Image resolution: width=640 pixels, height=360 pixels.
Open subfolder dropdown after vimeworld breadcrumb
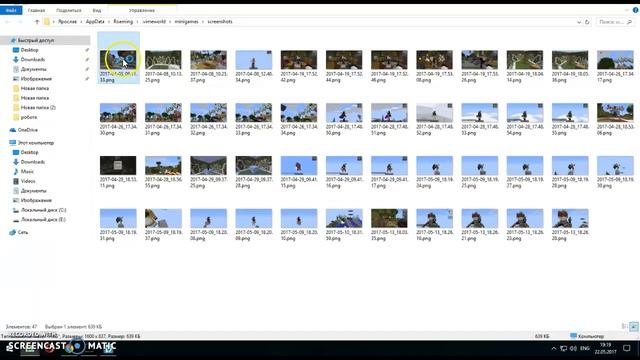170,22
